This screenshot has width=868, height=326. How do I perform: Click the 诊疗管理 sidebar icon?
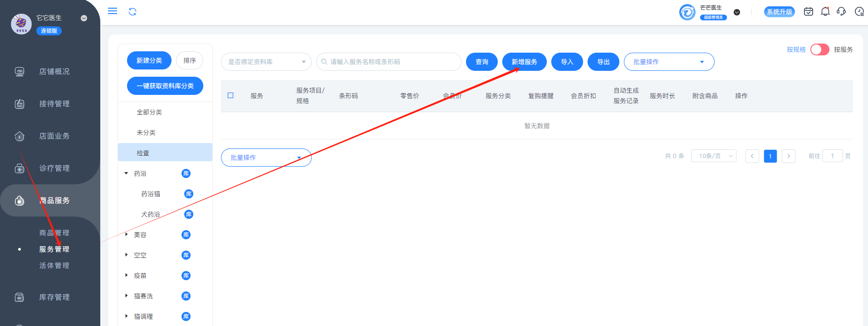pyautogui.click(x=20, y=168)
